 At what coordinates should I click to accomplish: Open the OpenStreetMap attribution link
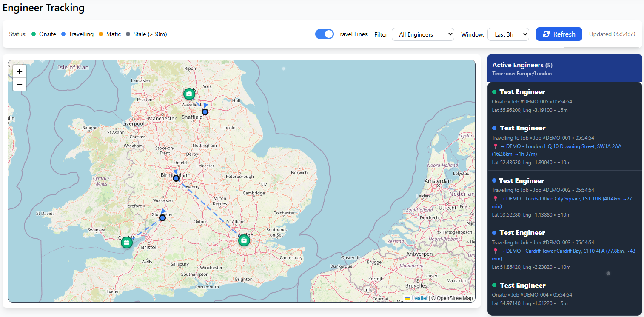(455, 298)
